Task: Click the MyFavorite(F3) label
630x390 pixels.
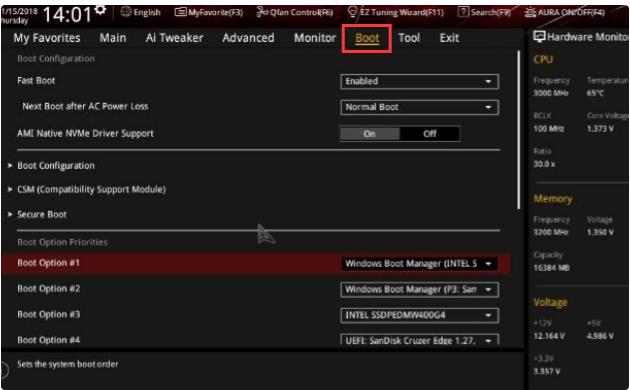Action: 216,12
